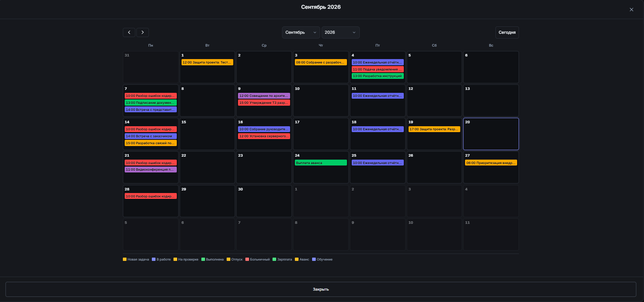This screenshot has height=302, width=644.
Task: Open the 10:00 Собрание руководителей event
Action: tap(264, 129)
